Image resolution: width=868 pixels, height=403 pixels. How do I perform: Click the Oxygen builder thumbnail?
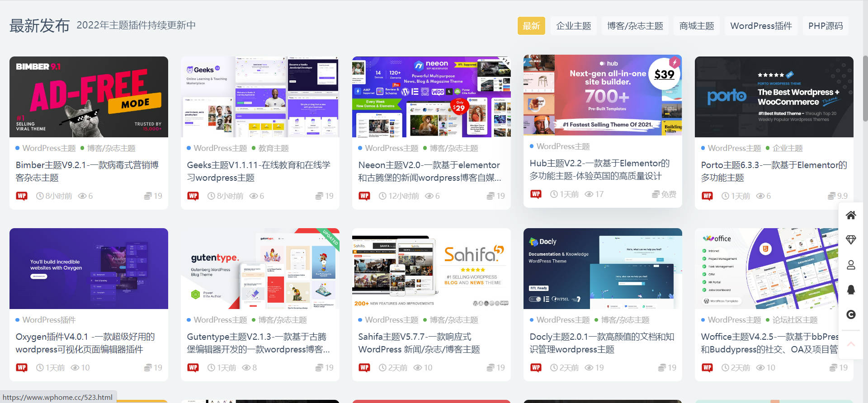[x=89, y=268]
